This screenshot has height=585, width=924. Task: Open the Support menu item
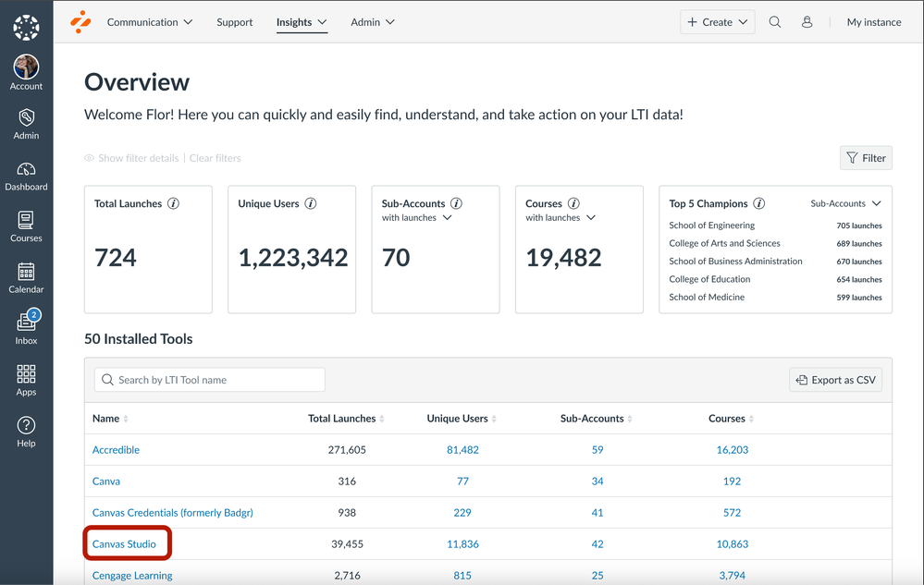pyautogui.click(x=234, y=22)
